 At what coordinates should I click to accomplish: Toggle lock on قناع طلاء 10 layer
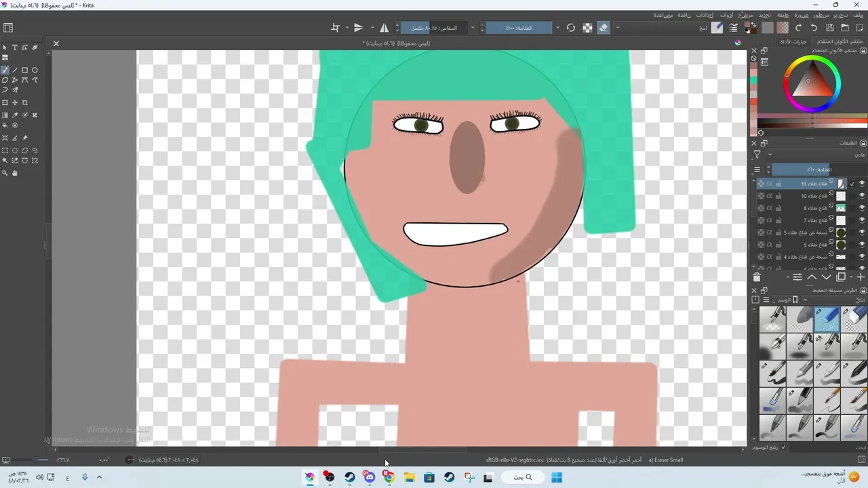click(x=778, y=196)
